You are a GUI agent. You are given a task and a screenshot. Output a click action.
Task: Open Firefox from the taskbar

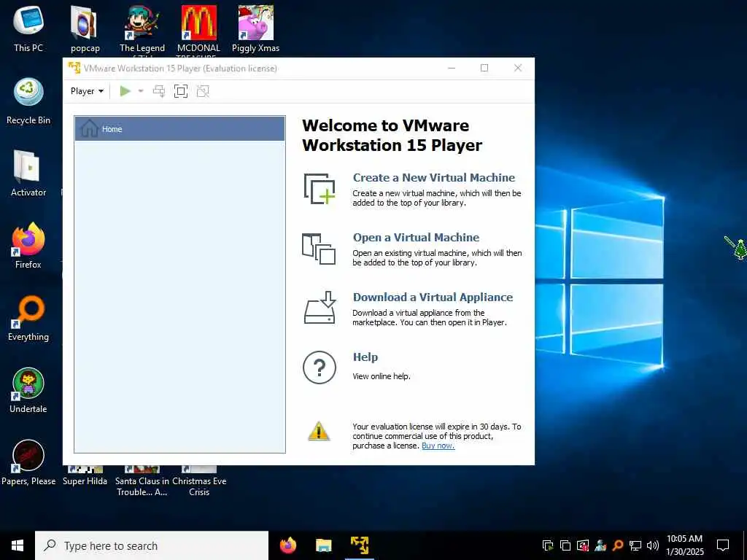tap(288, 545)
